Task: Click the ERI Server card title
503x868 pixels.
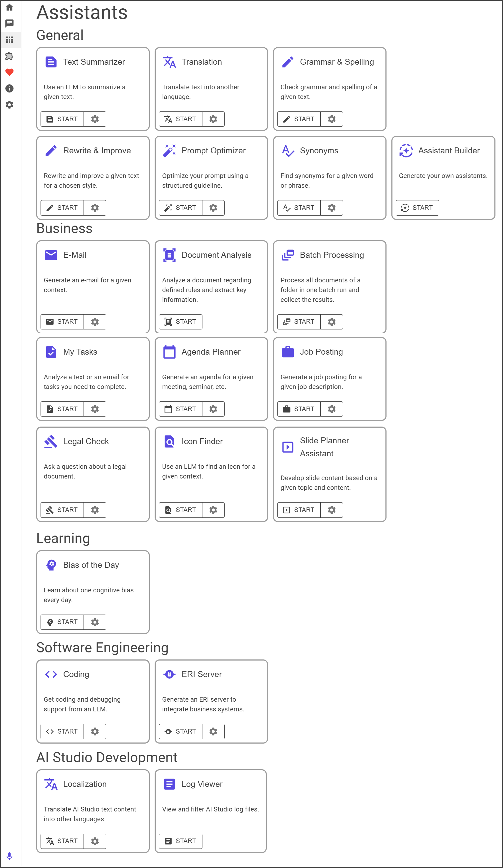Action: click(x=202, y=674)
